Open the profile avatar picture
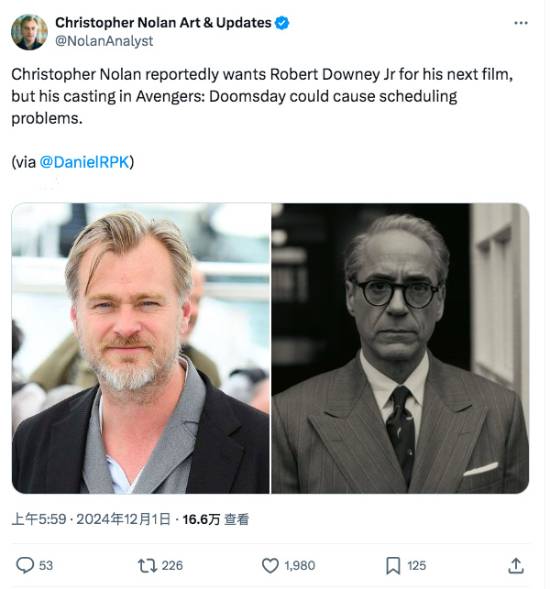The image size is (550, 589). [x=29, y=32]
